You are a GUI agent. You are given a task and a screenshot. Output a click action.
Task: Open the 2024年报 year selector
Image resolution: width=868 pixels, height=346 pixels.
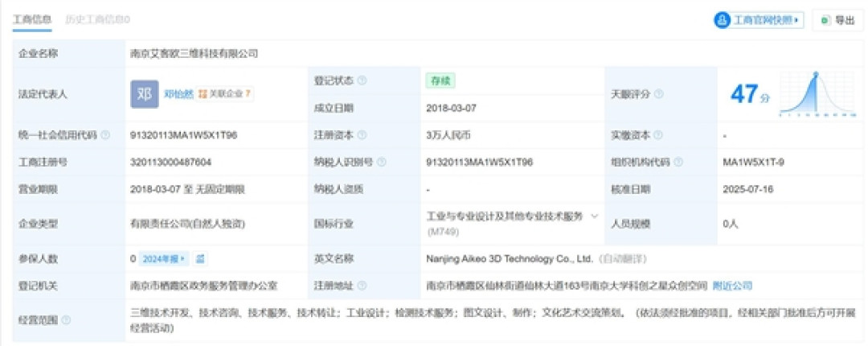[x=163, y=259]
